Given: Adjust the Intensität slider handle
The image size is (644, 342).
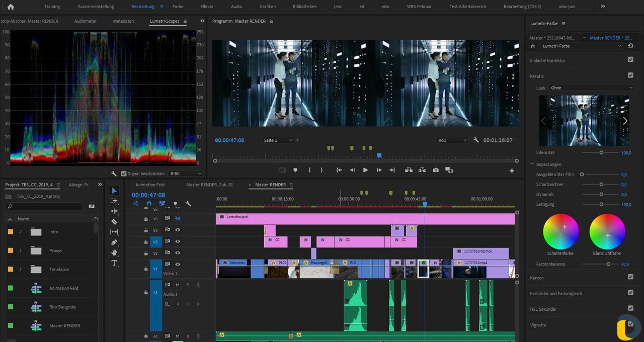Looking at the screenshot, I should point(601,152).
